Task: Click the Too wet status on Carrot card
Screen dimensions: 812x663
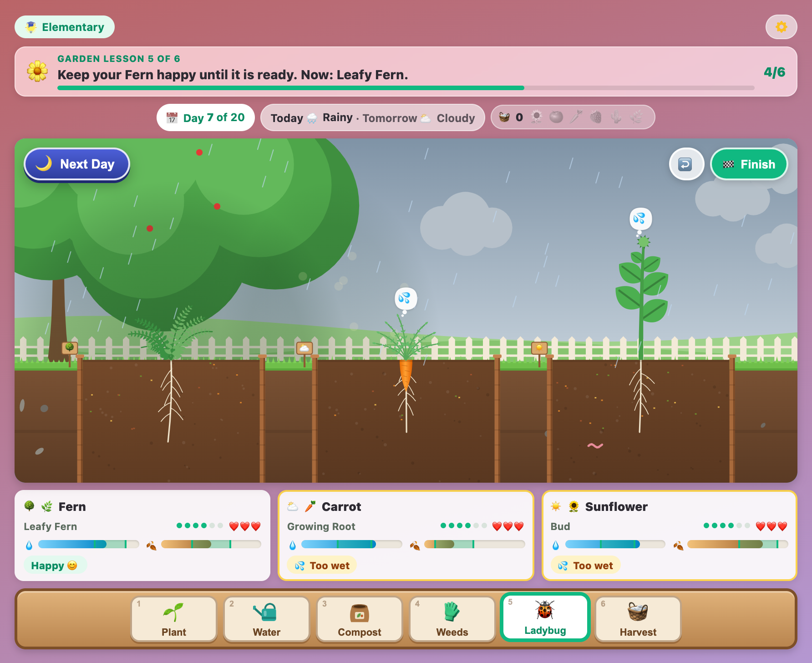Action: click(322, 566)
